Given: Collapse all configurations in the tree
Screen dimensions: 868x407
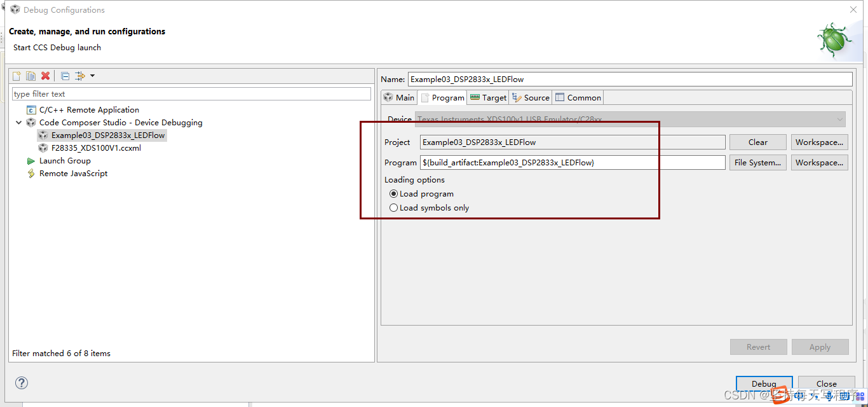Looking at the screenshot, I should coord(64,76).
